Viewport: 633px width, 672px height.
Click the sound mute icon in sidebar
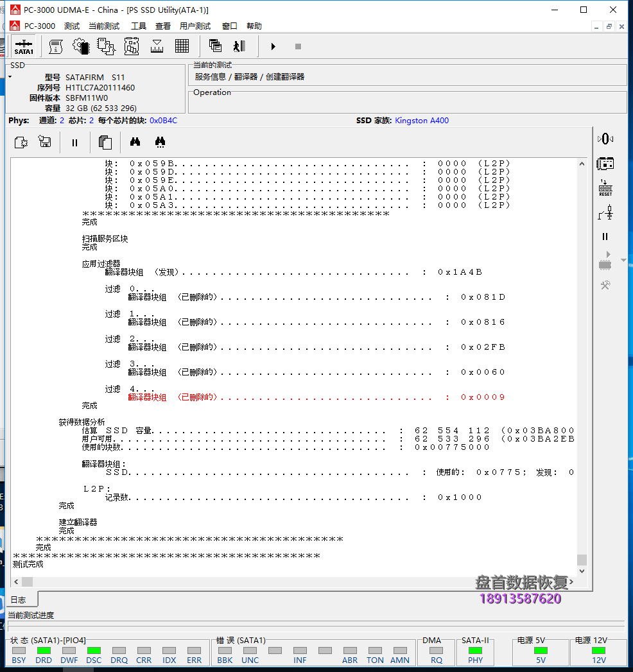605,139
